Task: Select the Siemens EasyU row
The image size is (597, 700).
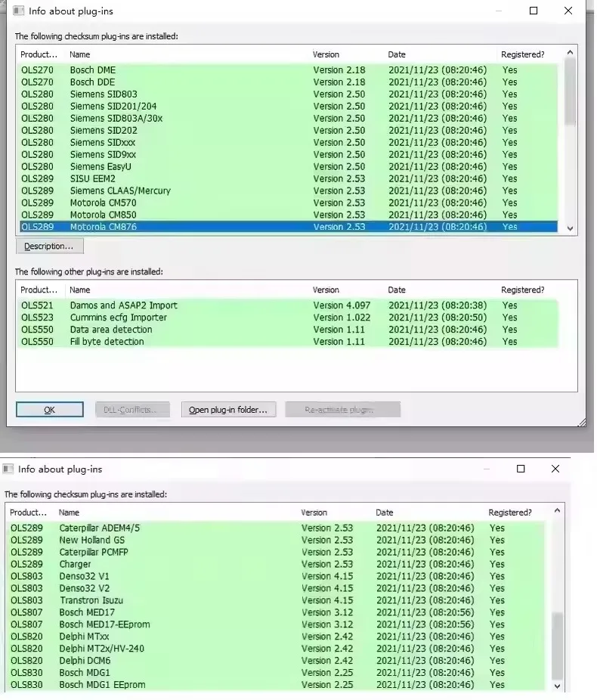Action: tap(289, 166)
